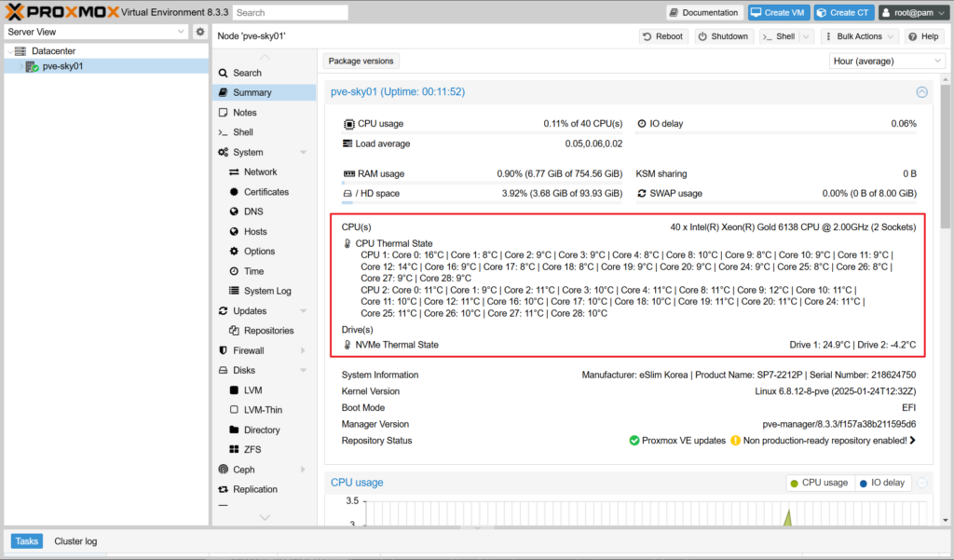The image size is (954, 560).
Task: Toggle the CPU usage legend item
Action: coord(818,483)
